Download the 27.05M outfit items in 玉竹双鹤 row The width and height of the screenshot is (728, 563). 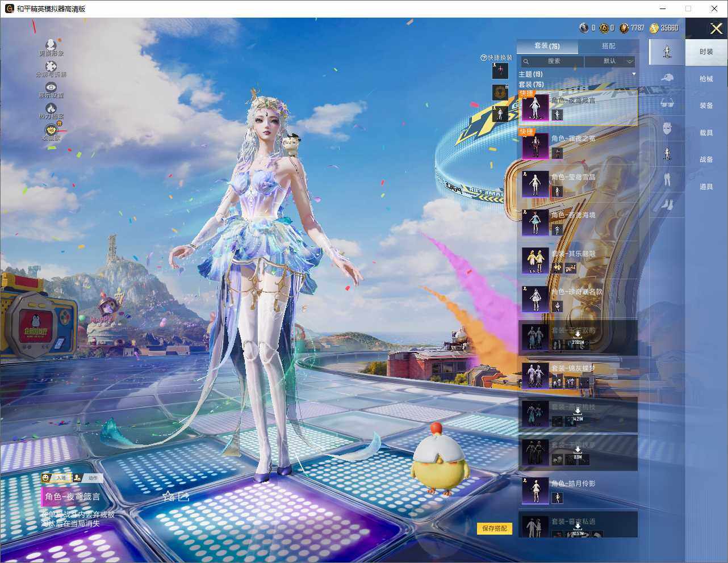click(x=578, y=339)
